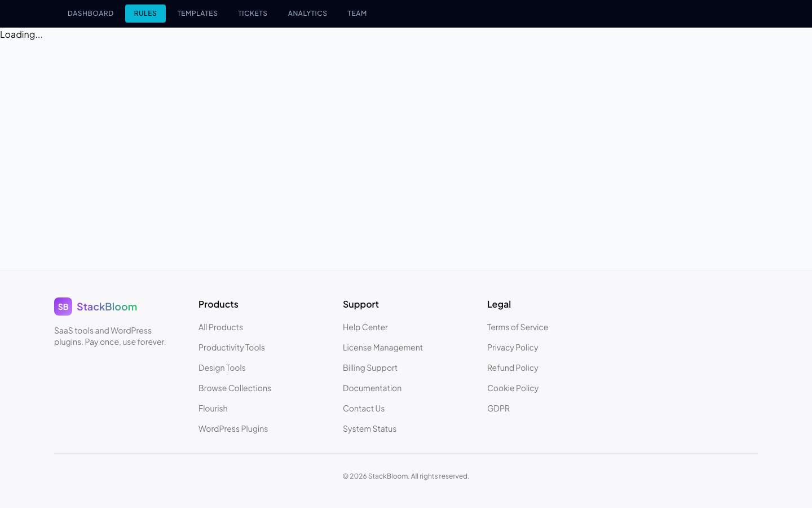
Task: Switch to the Templates tab
Action: (197, 13)
